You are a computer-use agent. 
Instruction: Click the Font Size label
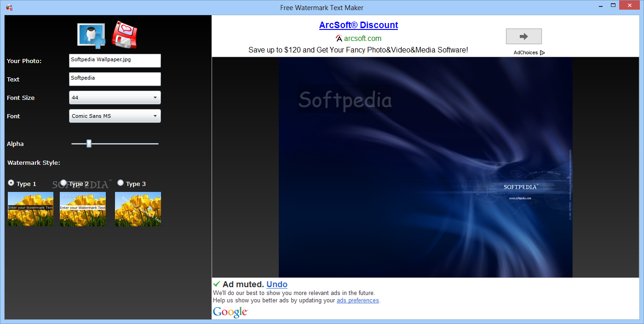[21, 98]
